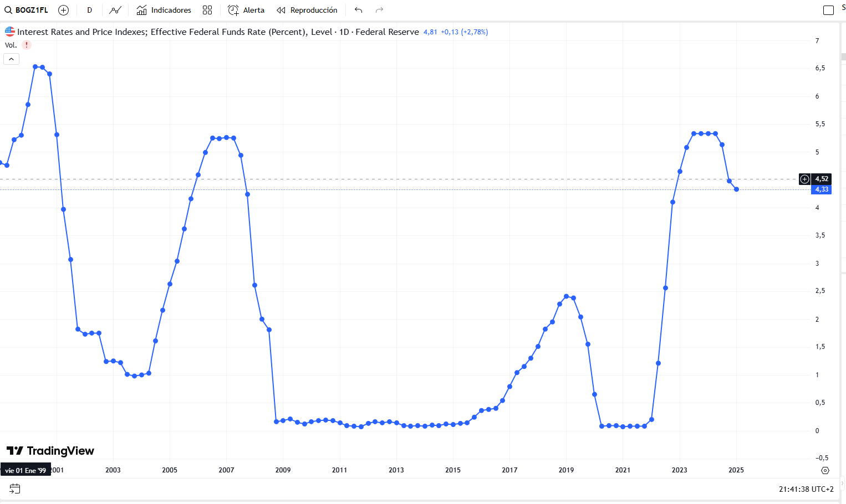846x504 pixels.
Task: Create a new Alerta
Action: pyautogui.click(x=246, y=10)
